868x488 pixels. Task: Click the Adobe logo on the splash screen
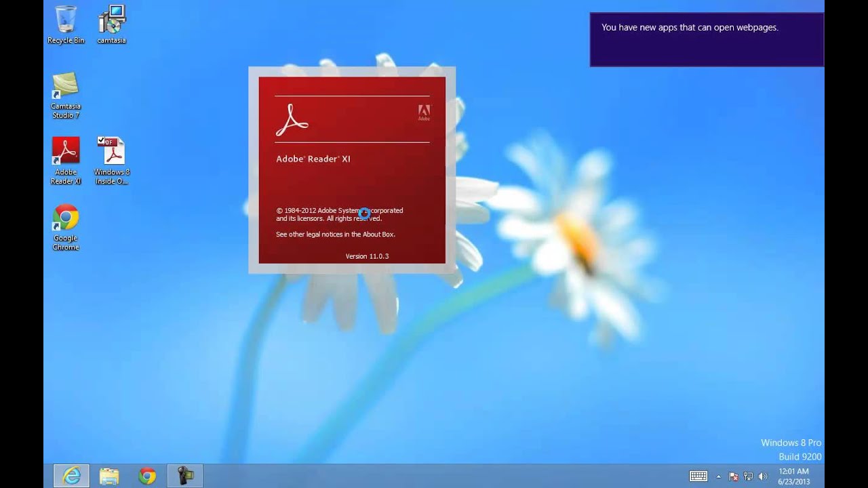coord(424,113)
